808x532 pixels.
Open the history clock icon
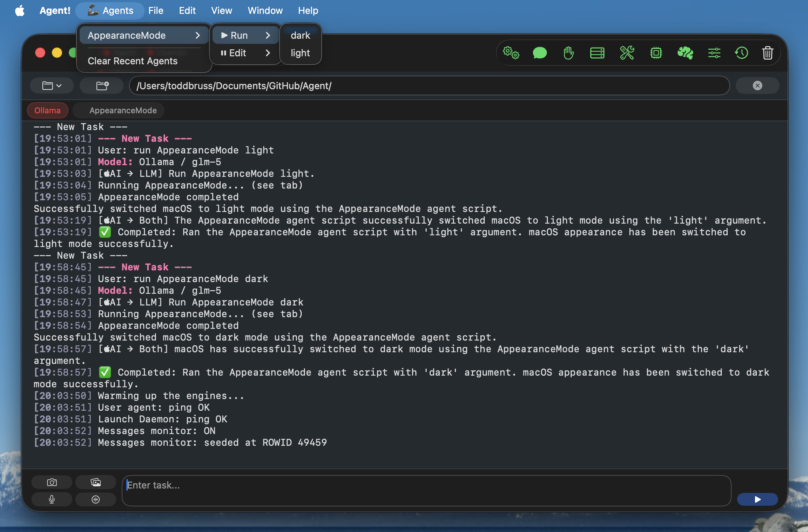[741, 53]
